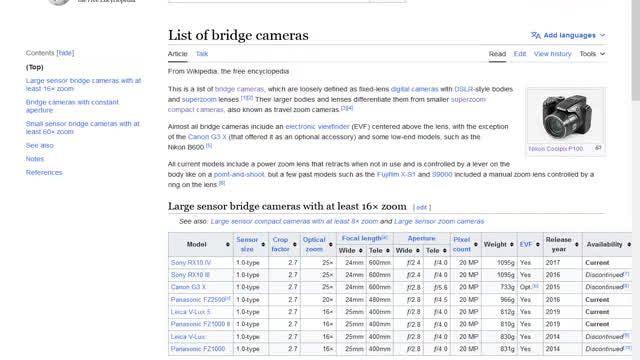Open the DSLR link
640x360 pixels.
[x=464, y=89]
